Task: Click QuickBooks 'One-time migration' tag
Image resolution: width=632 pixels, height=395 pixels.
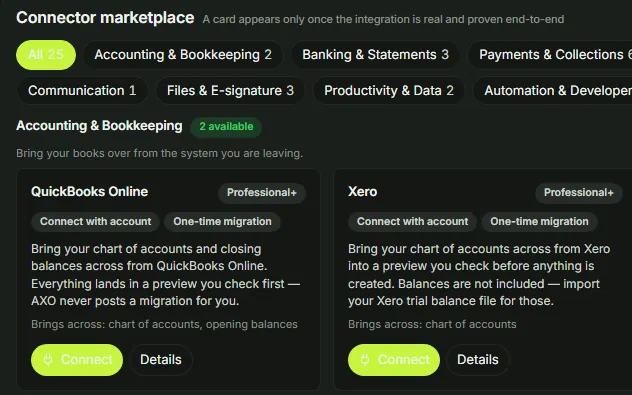Action: 222,222
